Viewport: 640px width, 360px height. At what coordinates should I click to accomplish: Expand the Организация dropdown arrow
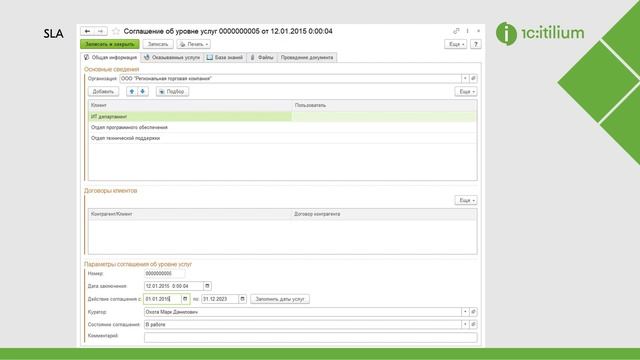465,78
